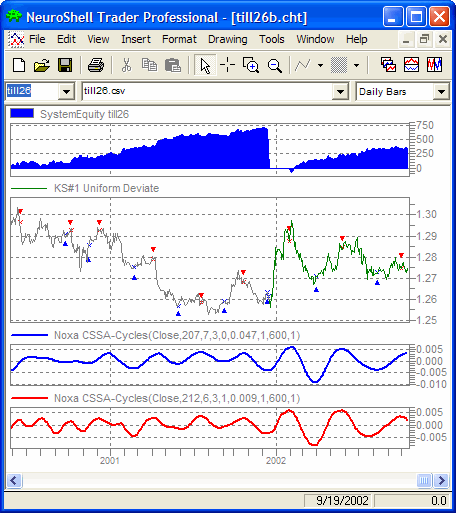Expand the till26 chart page dropdown
The height and width of the screenshot is (513, 456).
[x=66, y=91]
